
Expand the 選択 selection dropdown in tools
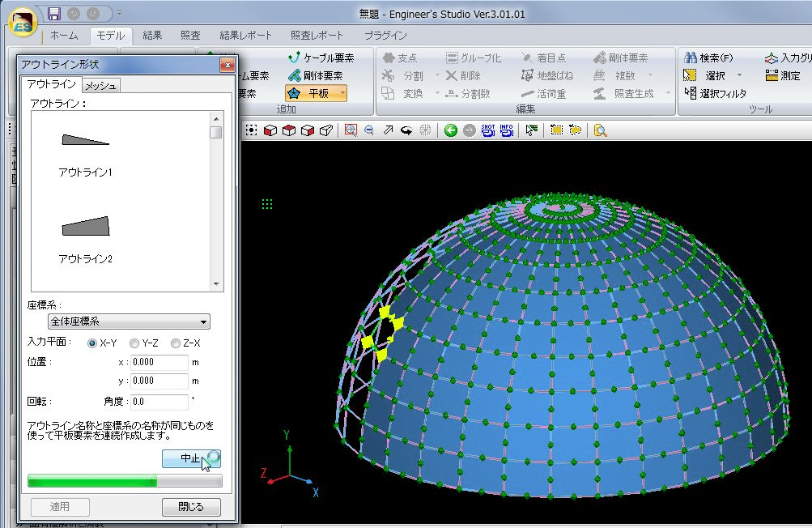pos(739,76)
